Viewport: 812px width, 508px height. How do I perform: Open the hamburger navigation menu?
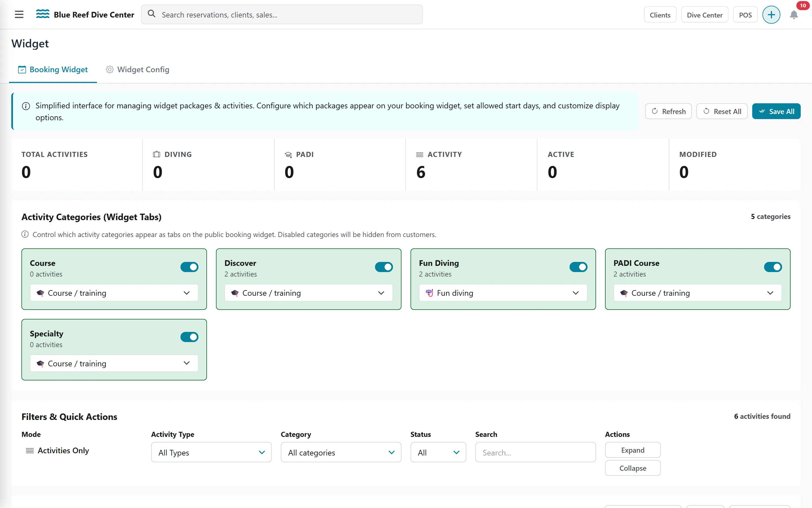point(19,14)
